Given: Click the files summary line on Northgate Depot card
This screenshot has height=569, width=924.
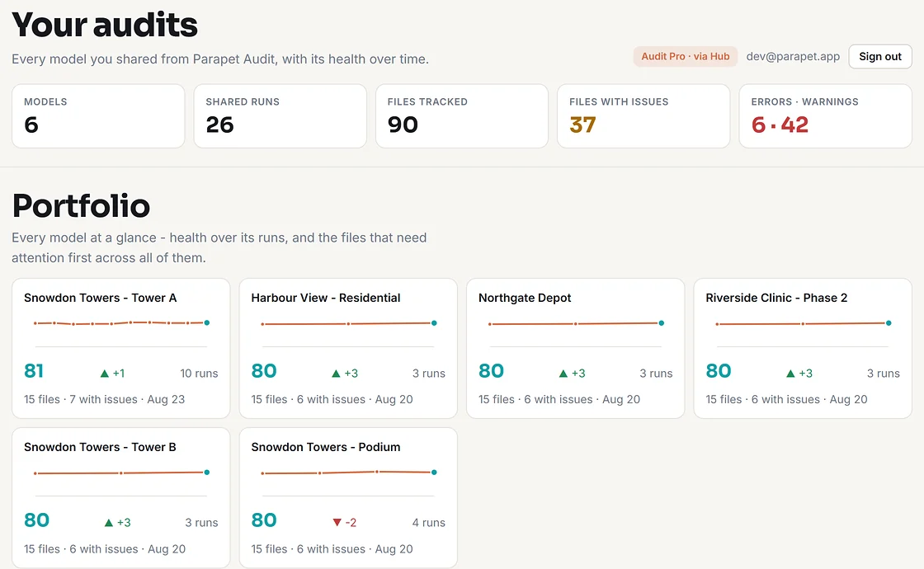Looking at the screenshot, I should coord(559,399).
